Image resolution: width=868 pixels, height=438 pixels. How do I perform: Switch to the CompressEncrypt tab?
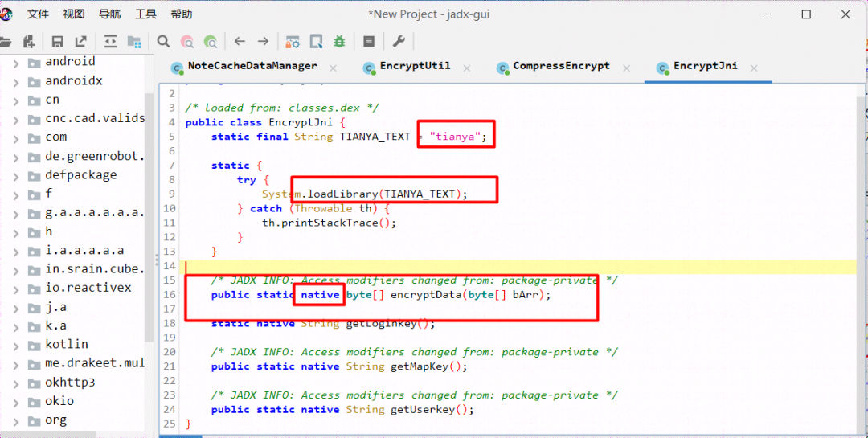tap(561, 66)
